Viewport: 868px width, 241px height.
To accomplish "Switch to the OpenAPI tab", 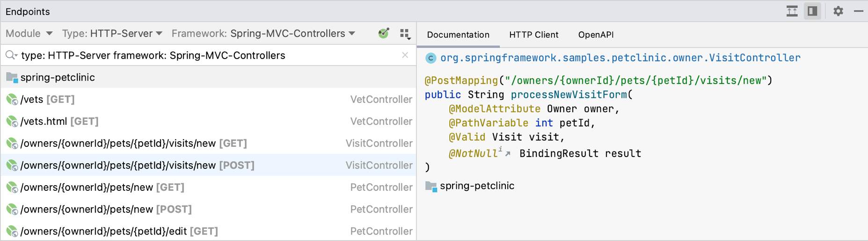I will 596,35.
